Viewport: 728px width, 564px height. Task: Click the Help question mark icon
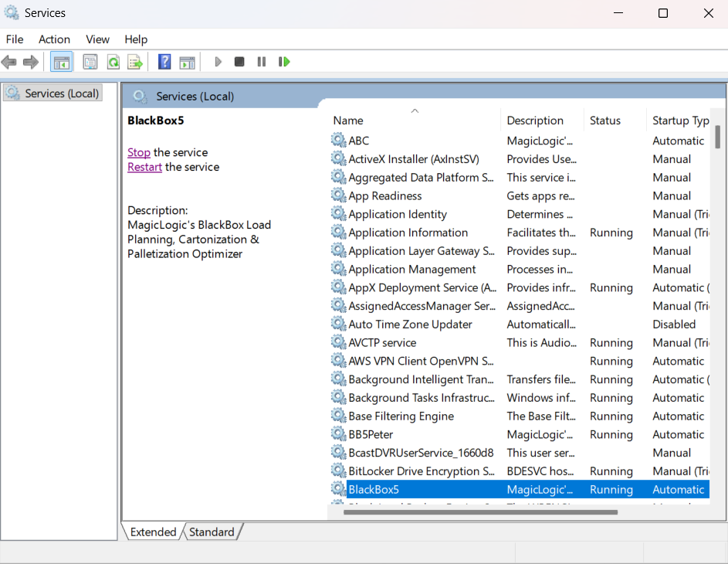[164, 62]
